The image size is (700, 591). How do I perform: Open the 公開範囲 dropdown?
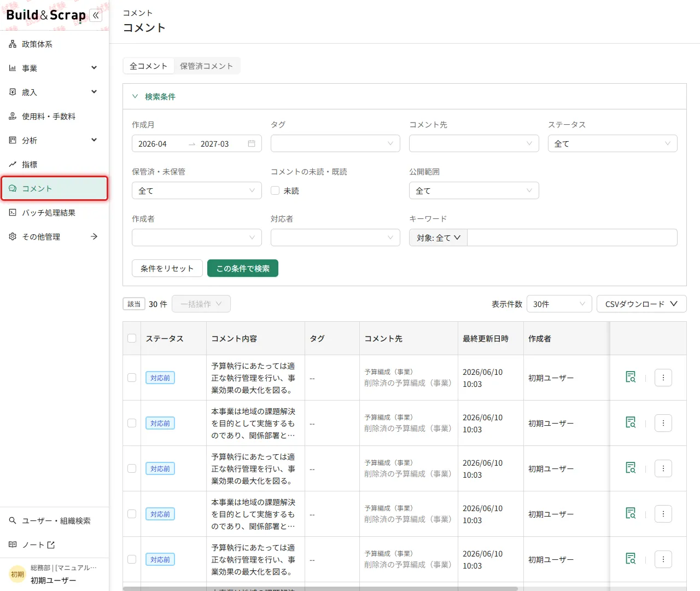[x=474, y=190]
